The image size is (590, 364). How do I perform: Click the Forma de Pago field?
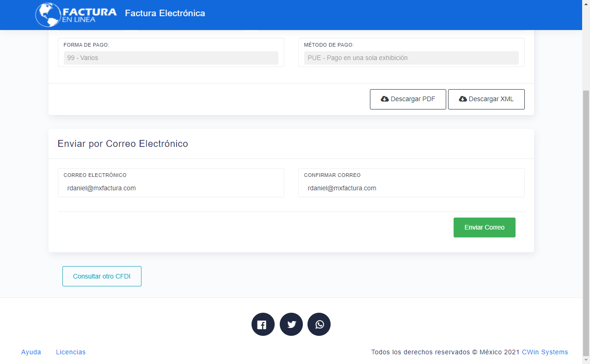click(x=171, y=58)
